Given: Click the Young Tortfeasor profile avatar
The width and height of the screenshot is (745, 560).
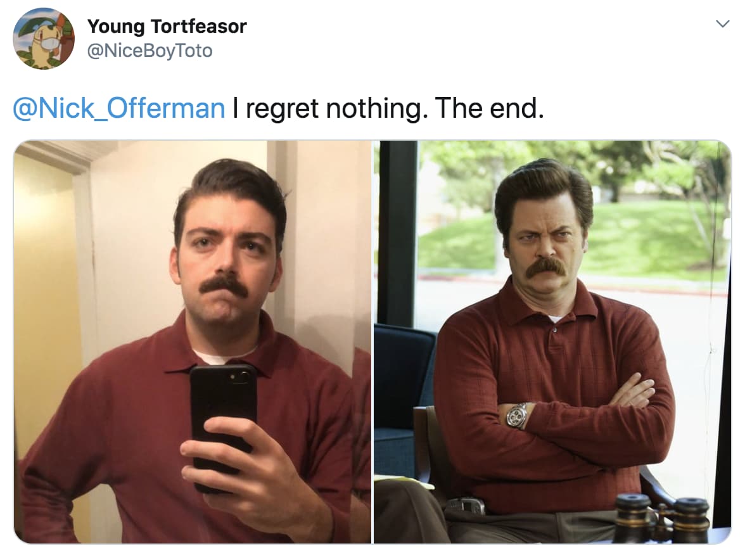Looking at the screenshot, I should click(x=44, y=39).
